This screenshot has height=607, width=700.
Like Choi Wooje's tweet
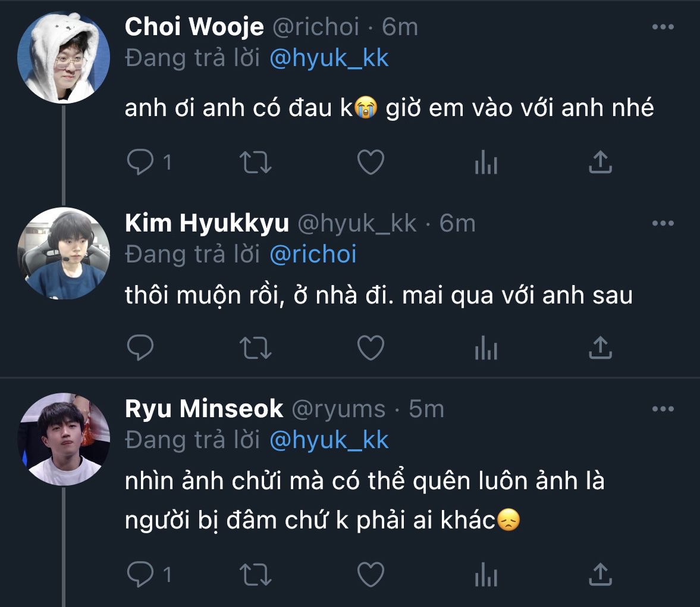(x=371, y=162)
